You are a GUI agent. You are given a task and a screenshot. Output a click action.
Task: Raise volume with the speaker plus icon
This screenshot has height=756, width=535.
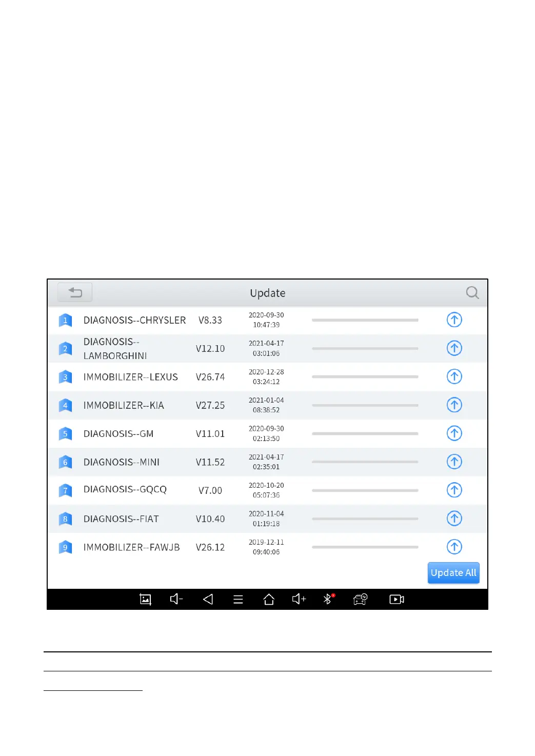pyautogui.click(x=299, y=599)
